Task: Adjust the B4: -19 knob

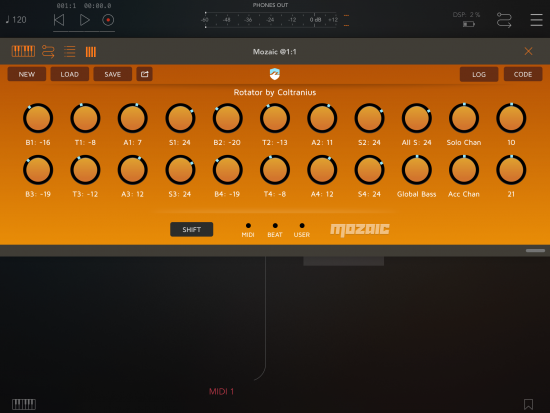Action: click(227, 170)
